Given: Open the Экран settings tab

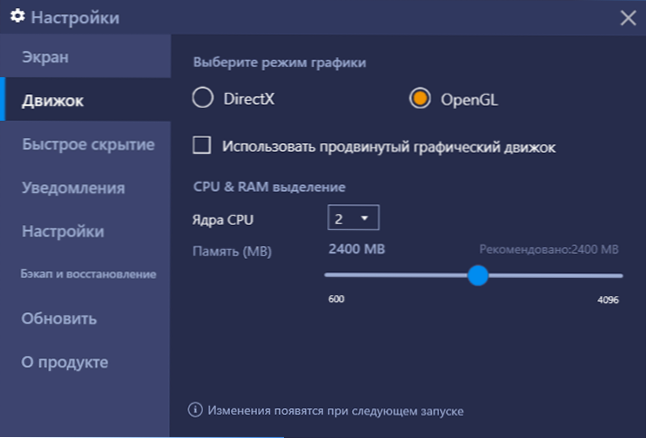Looking at the screenshot, I should point(86,56).
